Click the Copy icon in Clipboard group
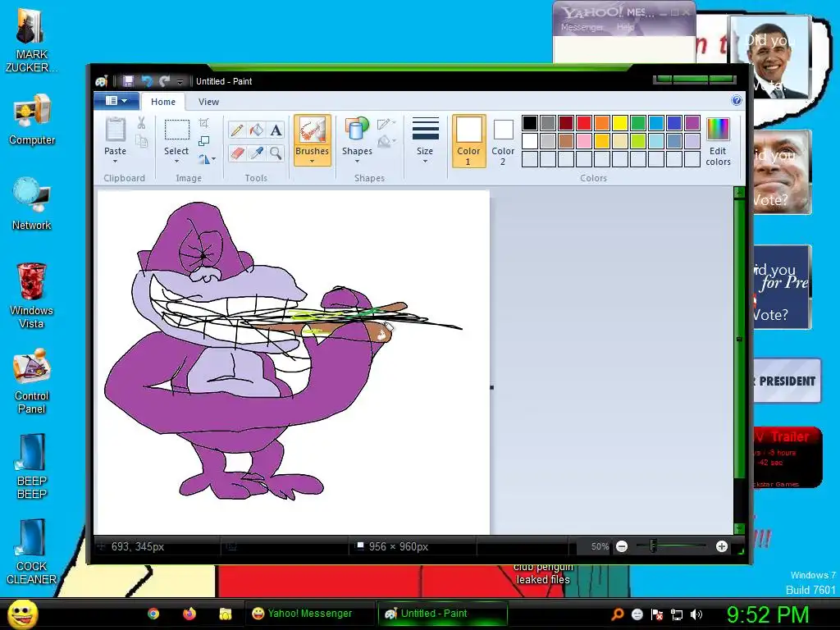Viewport: 840px width, 630px height. (141, 141)
